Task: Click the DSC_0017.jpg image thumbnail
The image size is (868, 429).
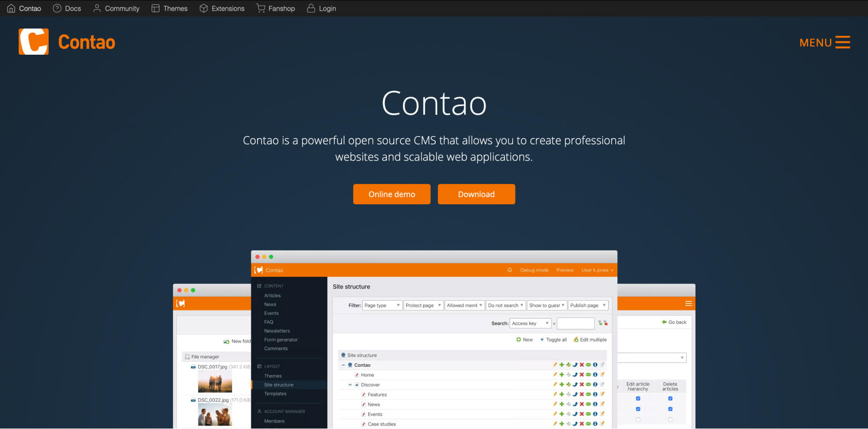Action: [215, 382]
